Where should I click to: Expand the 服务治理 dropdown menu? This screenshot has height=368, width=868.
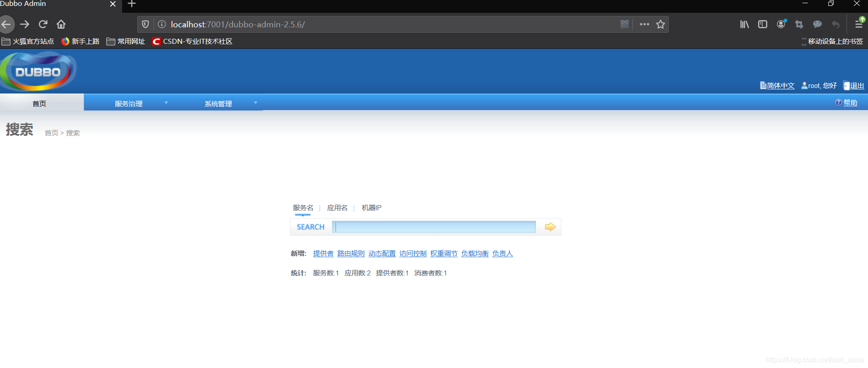pos(129,104)
